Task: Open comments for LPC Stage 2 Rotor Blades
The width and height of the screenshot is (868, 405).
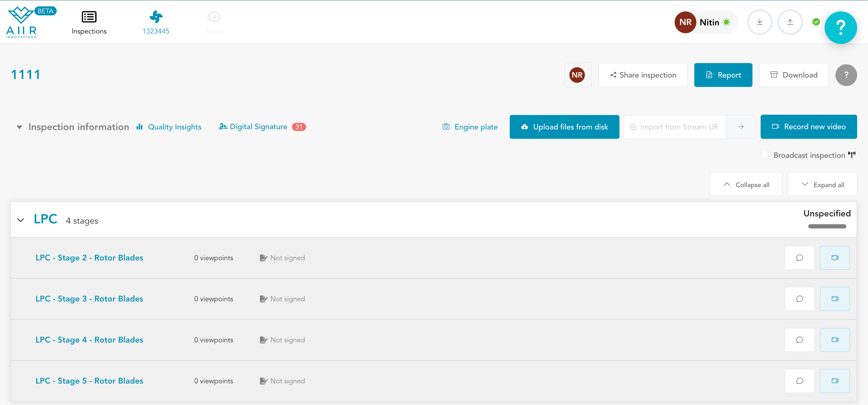Action: (799, 258)
